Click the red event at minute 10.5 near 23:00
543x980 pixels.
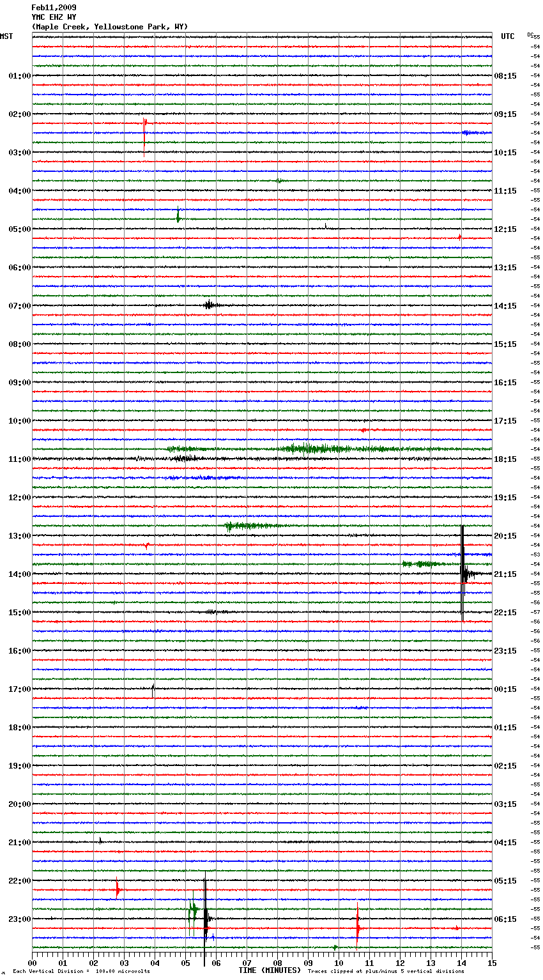(x=358, y=928)
